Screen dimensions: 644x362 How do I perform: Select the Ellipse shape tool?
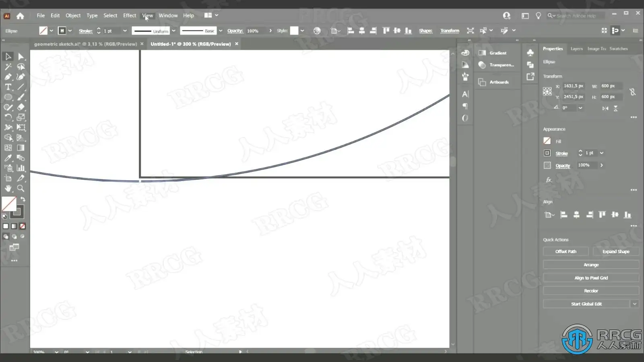[8, 97]
